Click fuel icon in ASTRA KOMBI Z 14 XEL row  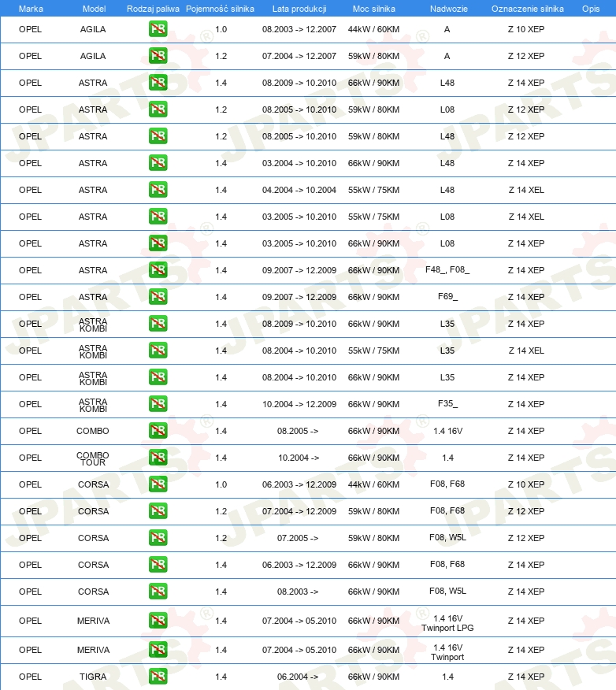coord(158,351)
